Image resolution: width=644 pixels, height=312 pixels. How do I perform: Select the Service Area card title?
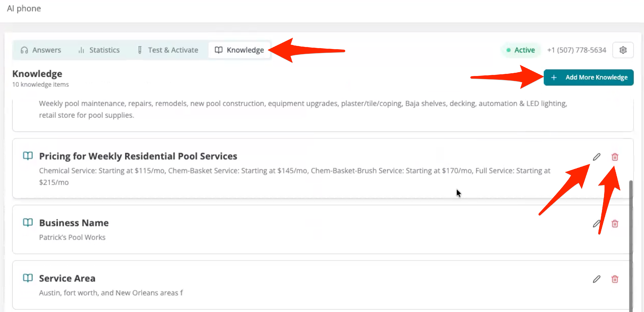pos(67,278)
